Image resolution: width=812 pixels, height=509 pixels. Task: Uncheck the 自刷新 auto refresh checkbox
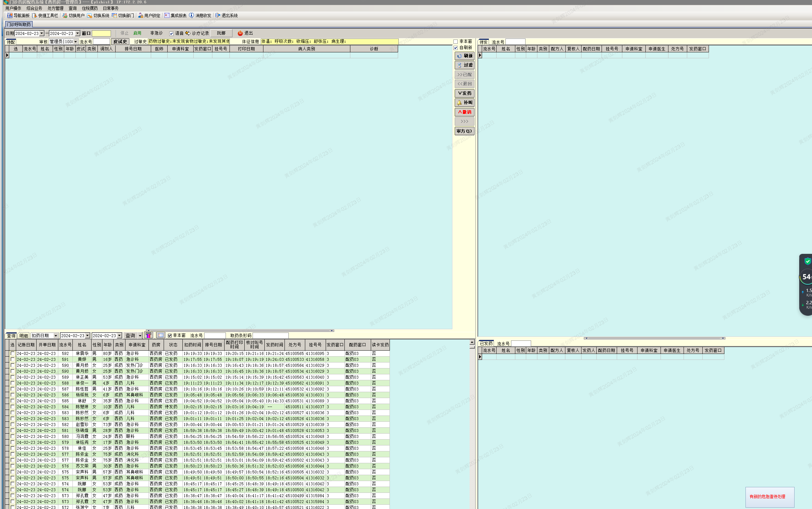pyautogui.click(x=456, y=48)
